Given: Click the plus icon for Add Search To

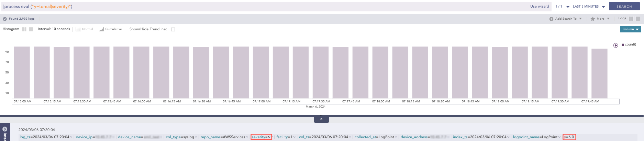Looking at the screenshot, I should click(551, 19).
